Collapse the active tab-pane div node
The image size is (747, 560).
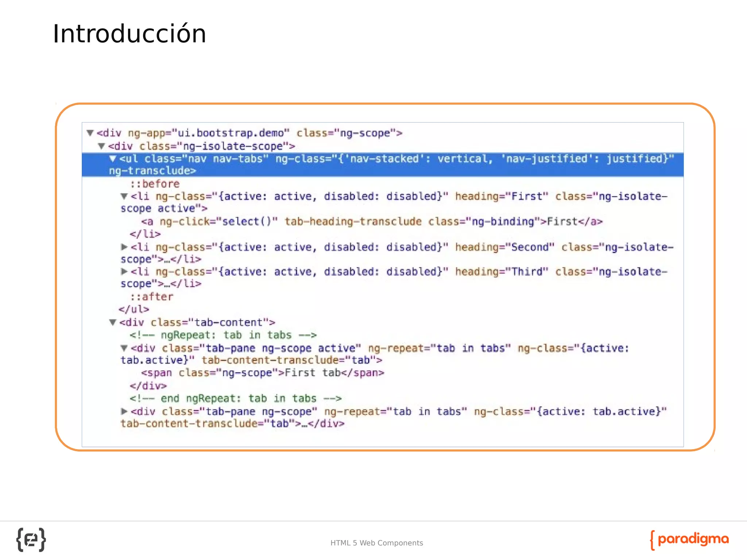tap(124, 348)
